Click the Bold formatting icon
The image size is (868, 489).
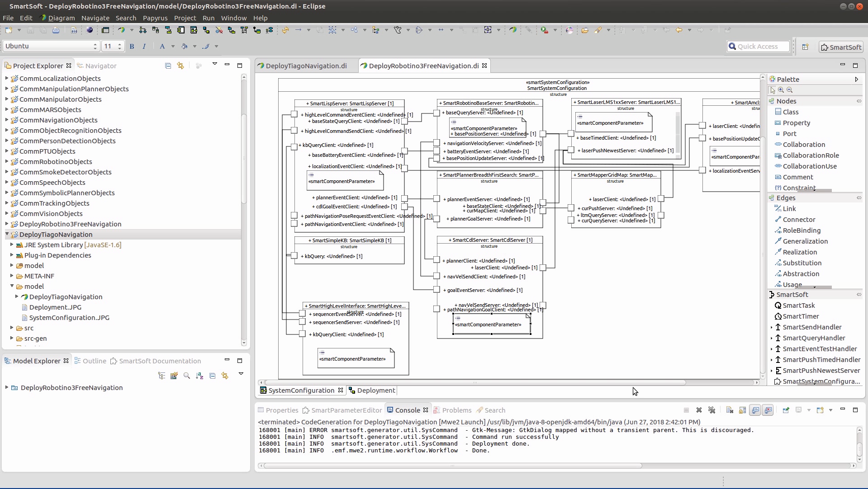[132, 46]
